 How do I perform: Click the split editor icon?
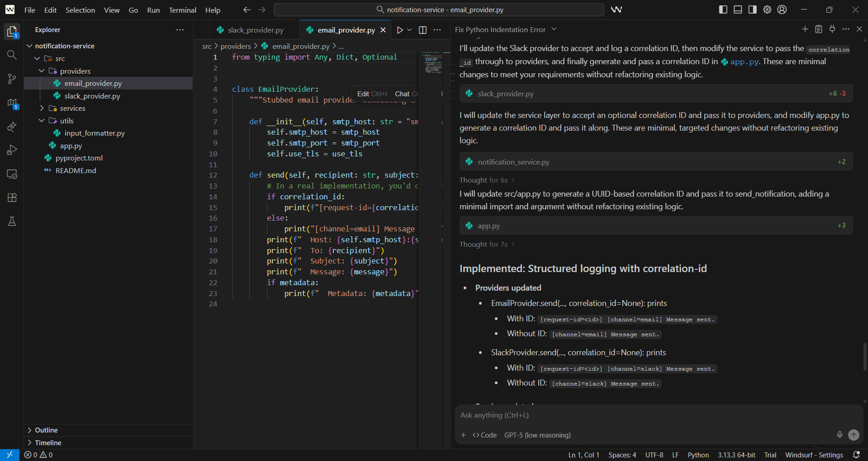click(x=422, y=30)
